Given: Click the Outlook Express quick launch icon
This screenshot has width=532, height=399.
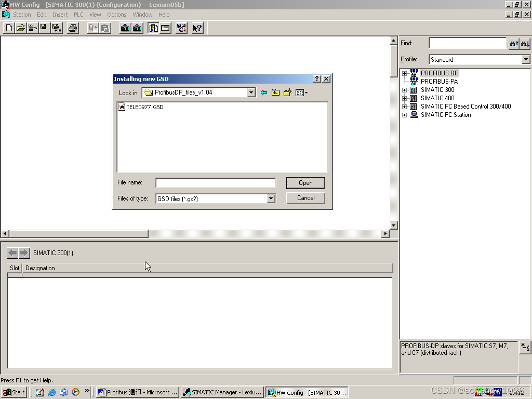Looking at the screenshot, I should (x=63, y=392).
